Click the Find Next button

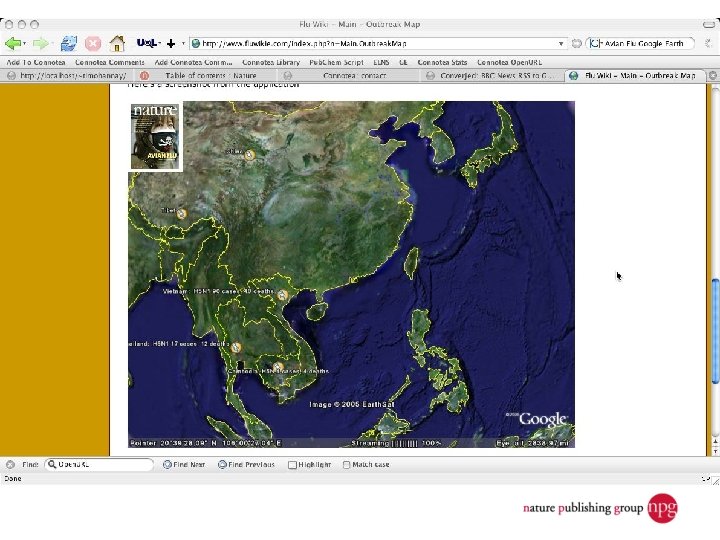point(184,465)
